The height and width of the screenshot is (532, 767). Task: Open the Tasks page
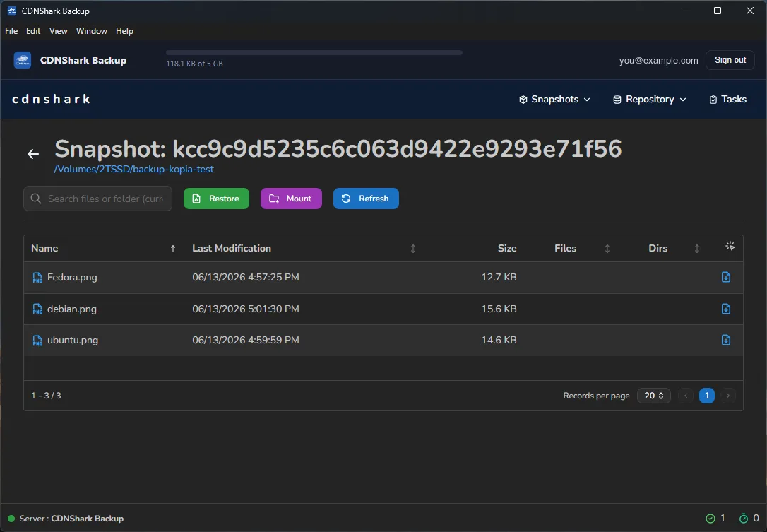[728, 100]
